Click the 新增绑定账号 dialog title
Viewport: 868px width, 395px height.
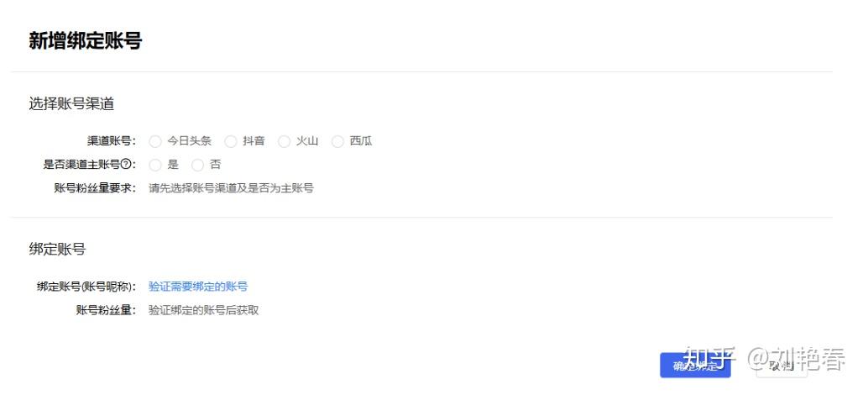86,41
